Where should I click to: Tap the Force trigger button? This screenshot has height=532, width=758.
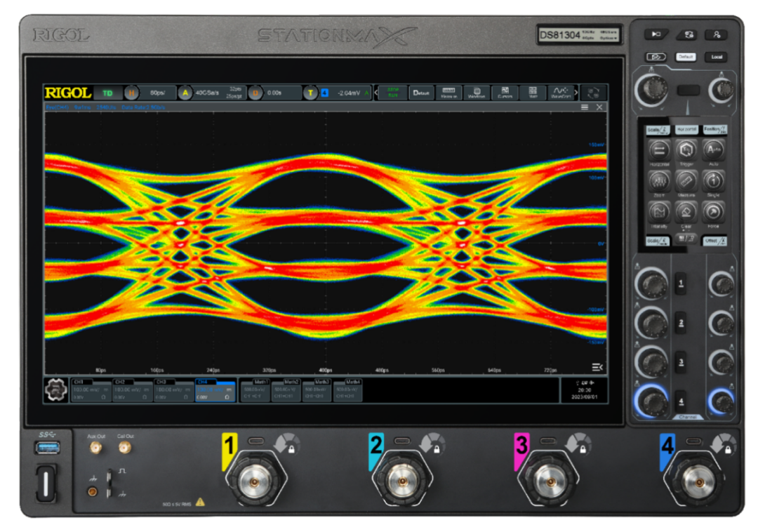coord(714,212)
